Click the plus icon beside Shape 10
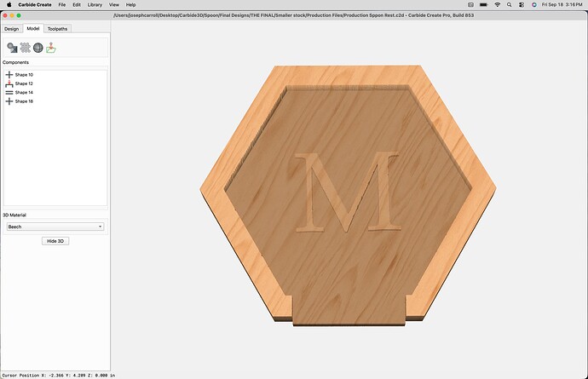This screenshot has height=379, width=588. pos(9,75)
